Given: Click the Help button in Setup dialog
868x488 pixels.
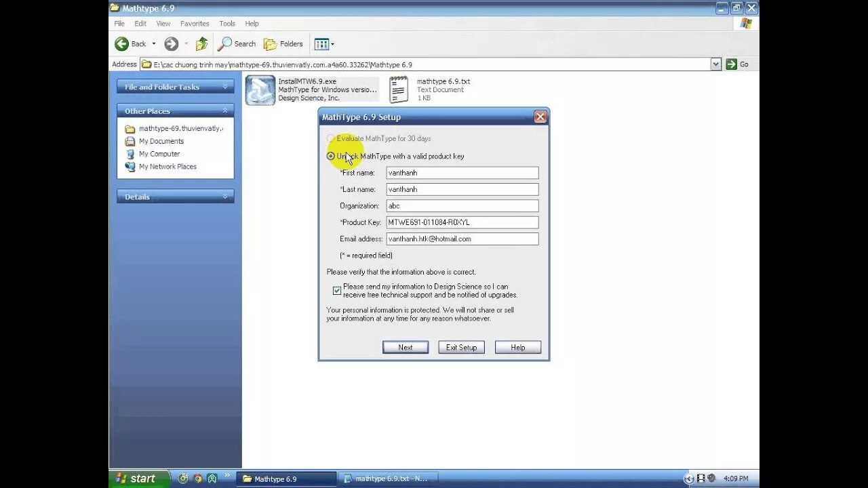Looking at the screenshot, I should coord(518,347).
